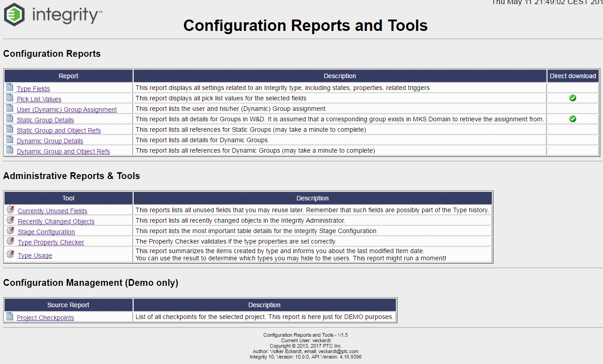Click the Configuration Reports section heading
This screenshot has height=364, width=603.
(52, 54)
